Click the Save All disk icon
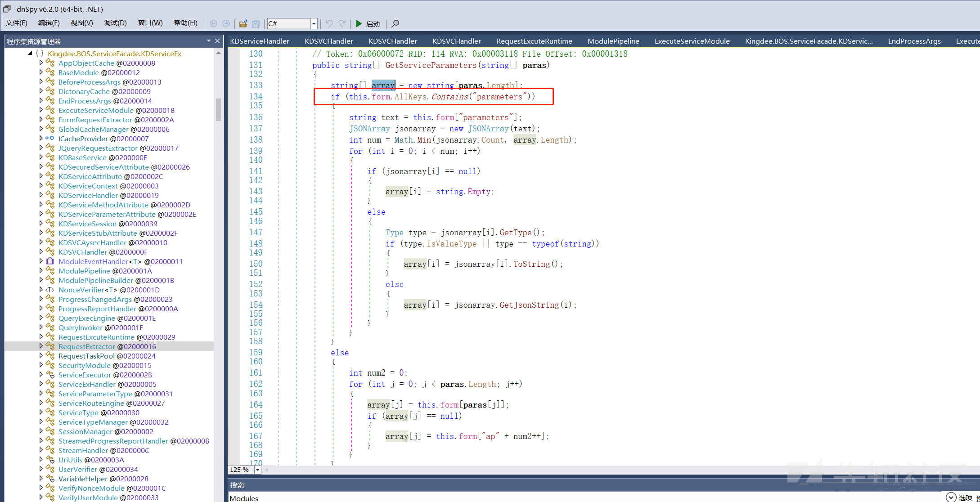Viewport: 980px width, 502px height. (256, 23)
